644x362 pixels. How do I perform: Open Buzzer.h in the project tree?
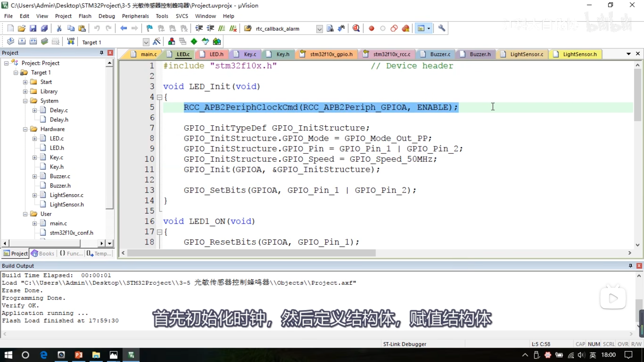[x=60, y=186]
